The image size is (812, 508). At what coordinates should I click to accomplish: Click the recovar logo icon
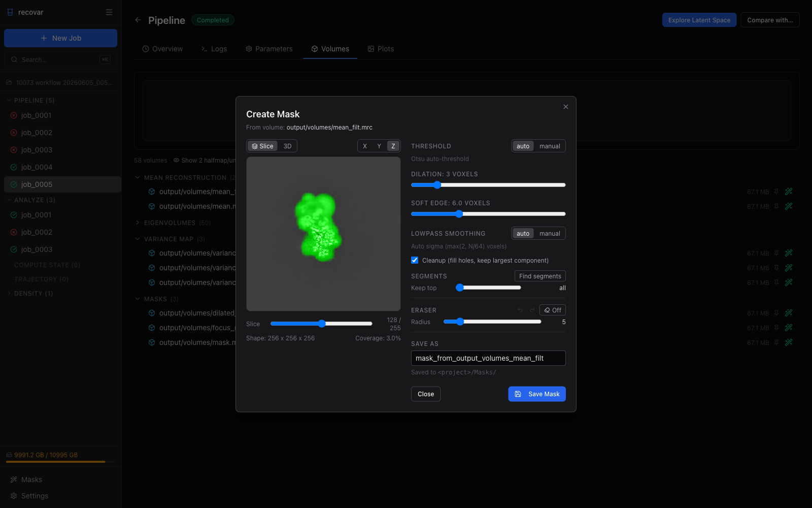(10, 12)
